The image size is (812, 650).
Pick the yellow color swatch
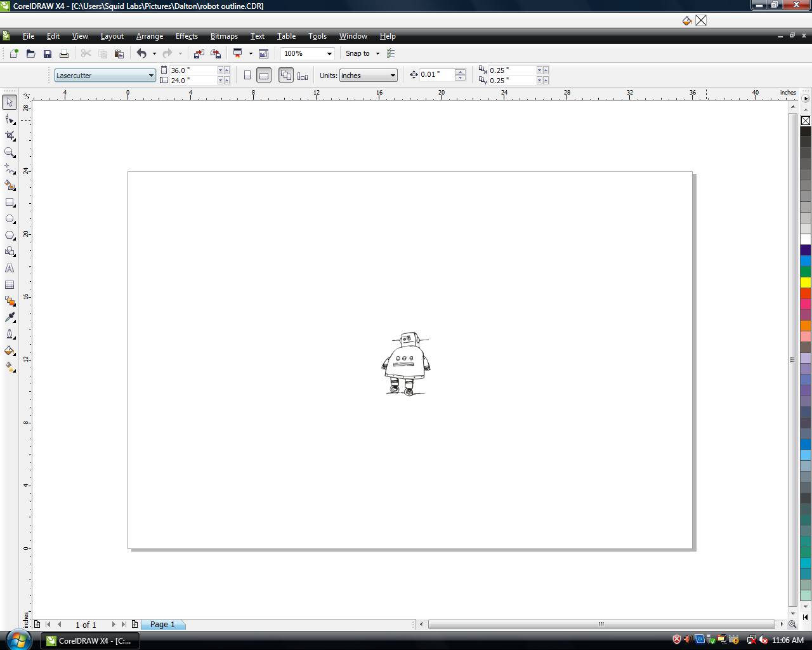click(x=806, y=282)
